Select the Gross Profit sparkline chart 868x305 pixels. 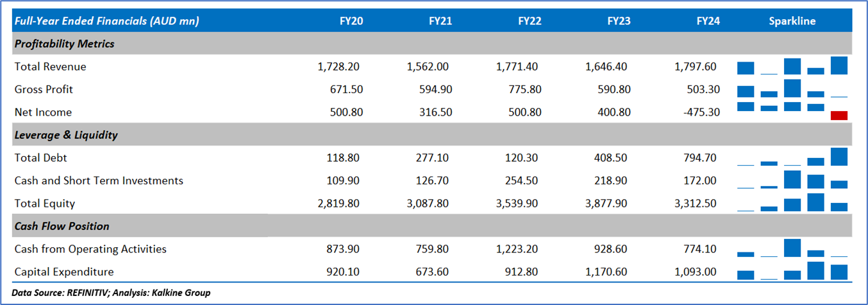[792, 89]
